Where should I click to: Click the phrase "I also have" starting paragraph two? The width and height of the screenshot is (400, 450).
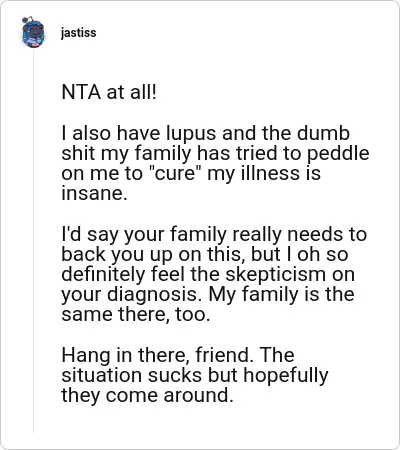point(111,133)
